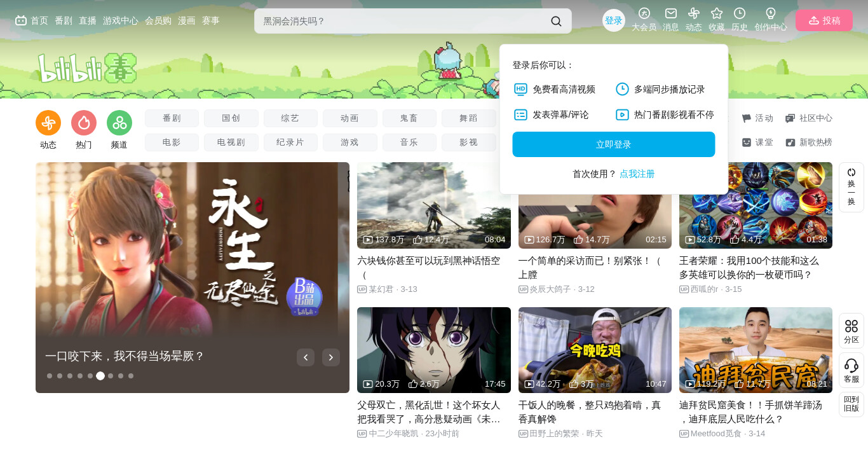Click the bilibili logo in banner
Image resolution: width=868 pixels, height=463 pixels.
pos(87,67)
